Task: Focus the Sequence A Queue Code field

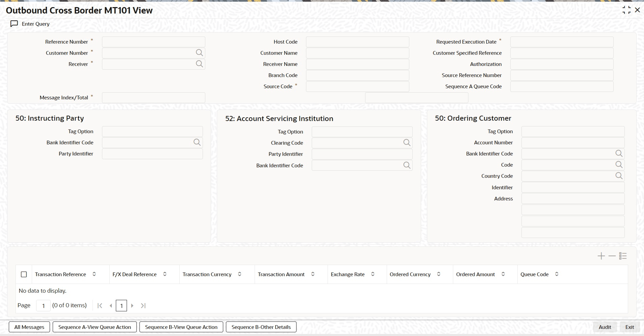Action: (x=562, y=87)
